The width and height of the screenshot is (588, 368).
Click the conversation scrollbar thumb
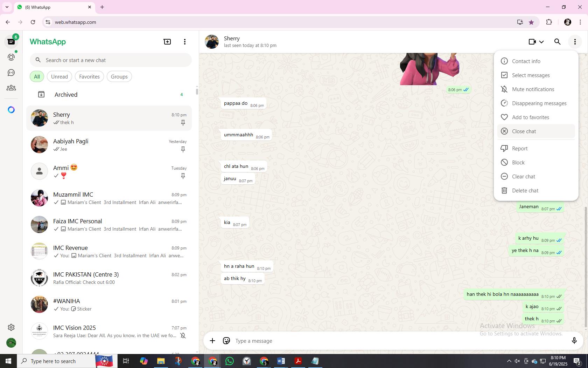click(x=586, y=267)
